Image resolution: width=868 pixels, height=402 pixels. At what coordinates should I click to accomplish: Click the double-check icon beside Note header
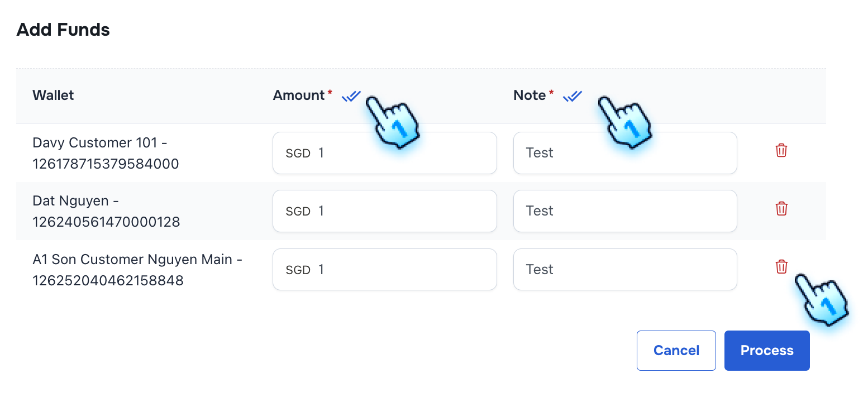tap(572, 96)
